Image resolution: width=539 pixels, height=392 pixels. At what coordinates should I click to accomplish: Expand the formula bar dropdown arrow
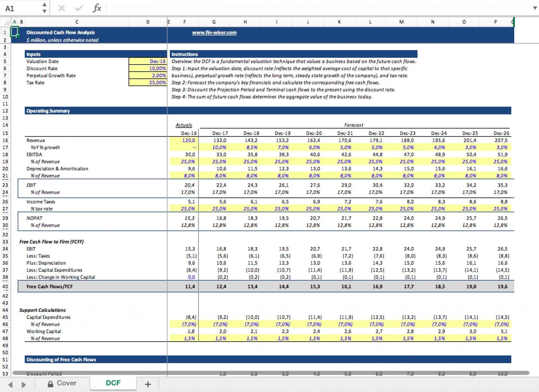[x=535, y=8]
